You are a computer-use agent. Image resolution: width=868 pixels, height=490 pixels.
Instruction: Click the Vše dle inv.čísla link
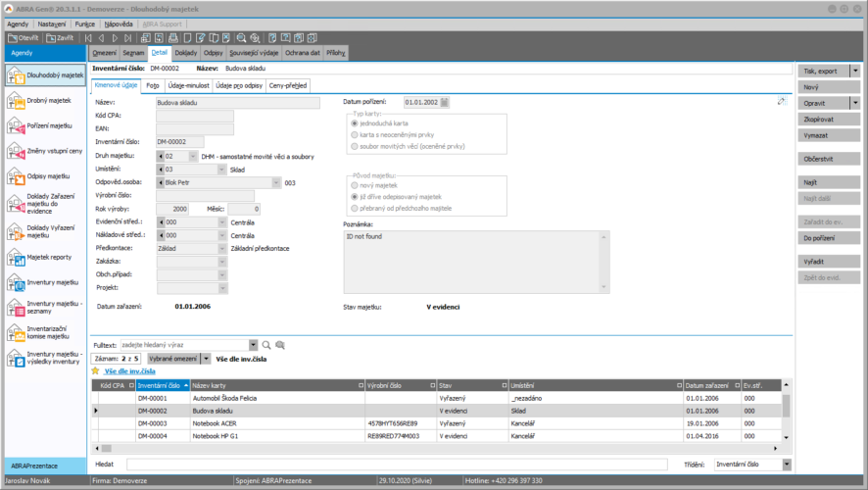129,372
